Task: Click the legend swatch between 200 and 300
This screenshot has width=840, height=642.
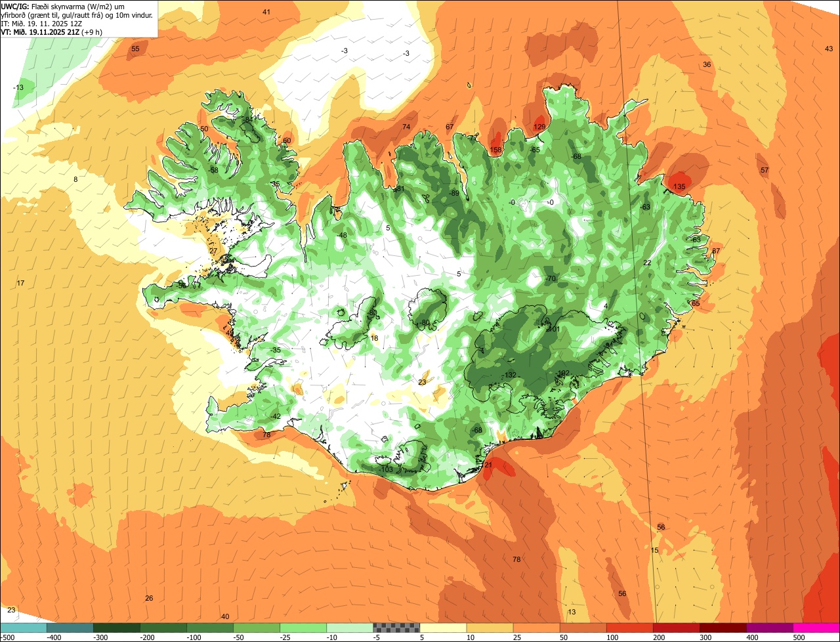Action: tap(676, 628)
